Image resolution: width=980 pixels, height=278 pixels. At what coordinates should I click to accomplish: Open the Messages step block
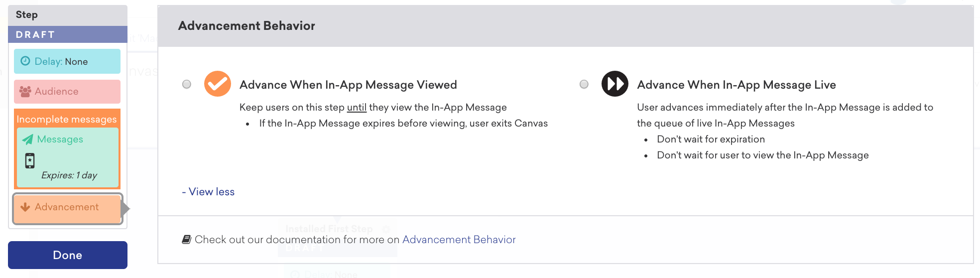(x=68, y=157)
